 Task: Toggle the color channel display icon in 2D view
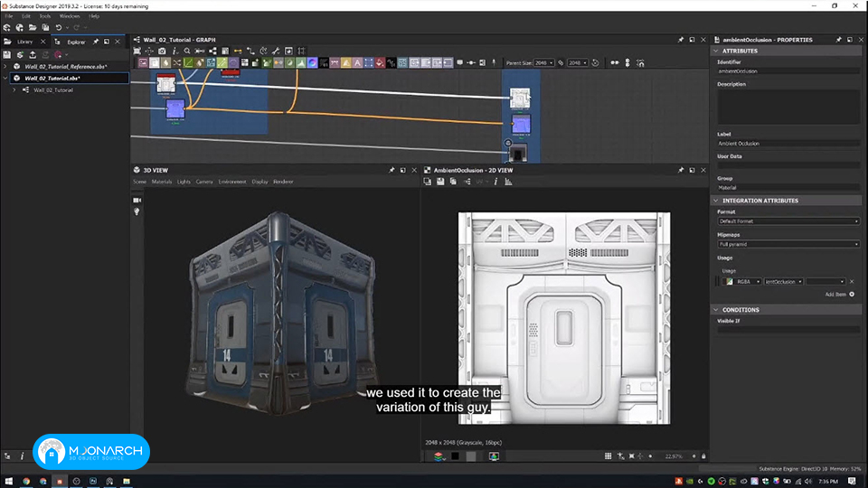(x=494, y=456)
